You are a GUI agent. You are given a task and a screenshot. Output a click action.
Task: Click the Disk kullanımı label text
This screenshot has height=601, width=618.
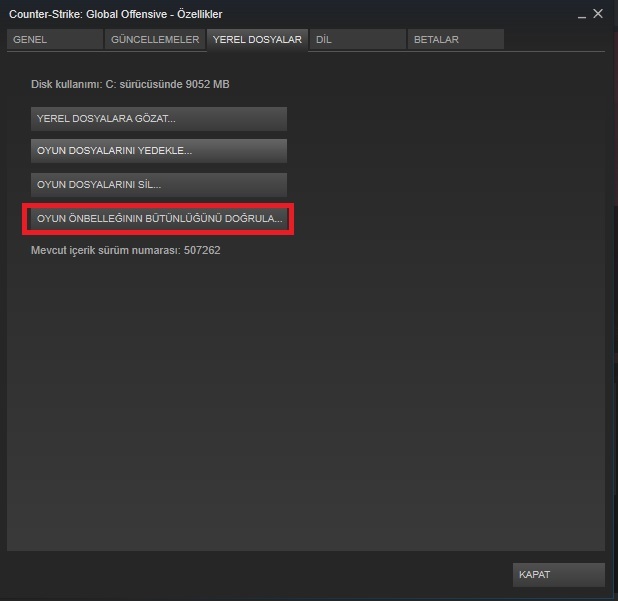[67, 84]
